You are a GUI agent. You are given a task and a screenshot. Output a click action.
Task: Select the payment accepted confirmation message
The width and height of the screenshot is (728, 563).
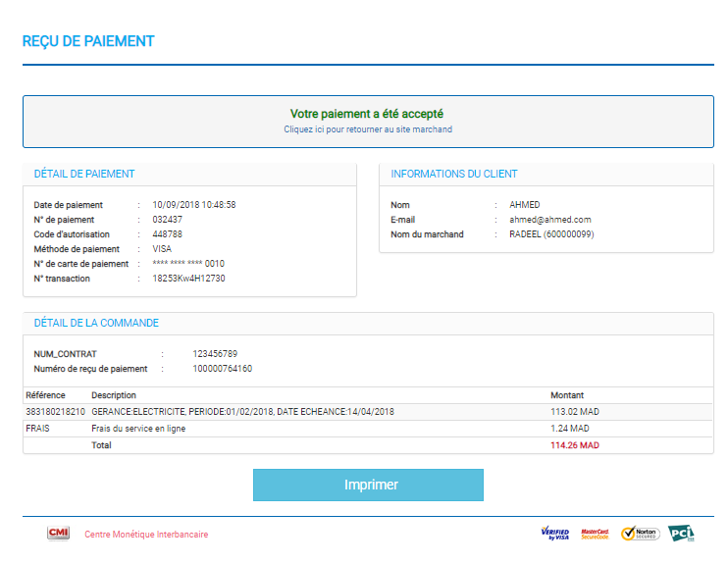click(x=368, y=114)
